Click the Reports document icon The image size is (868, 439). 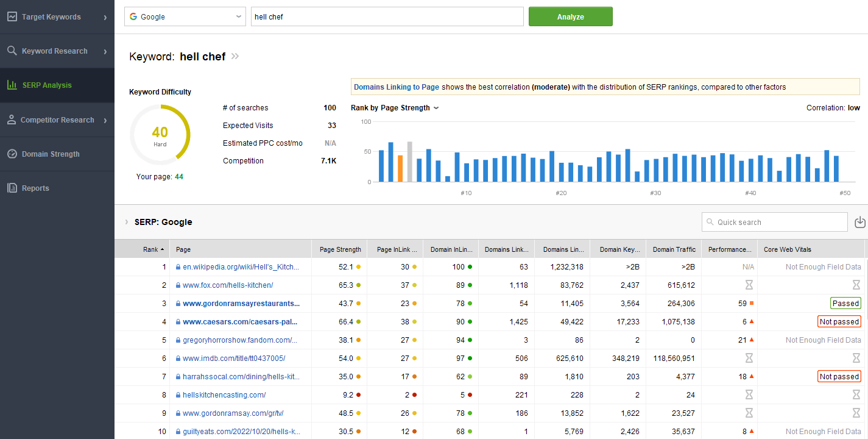pyautogui.click(x=12, y=188)
